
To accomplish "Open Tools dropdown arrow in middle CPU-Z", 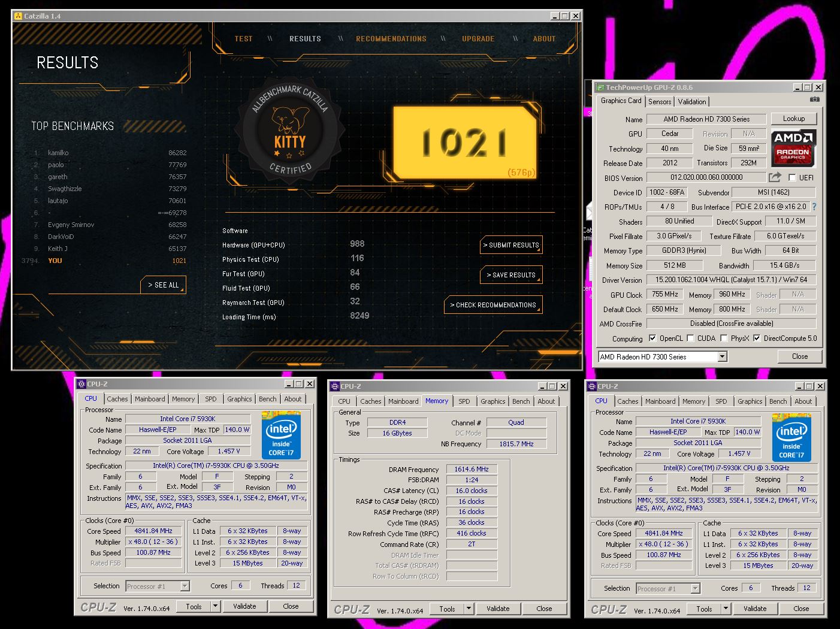I will pos(468,609).
